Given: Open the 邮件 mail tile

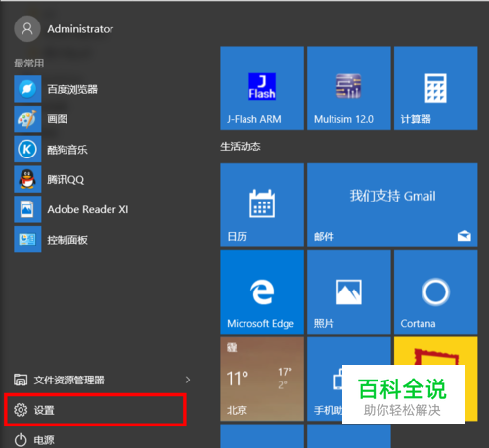Looking at the screenshot, I should (x=392, y=205).
